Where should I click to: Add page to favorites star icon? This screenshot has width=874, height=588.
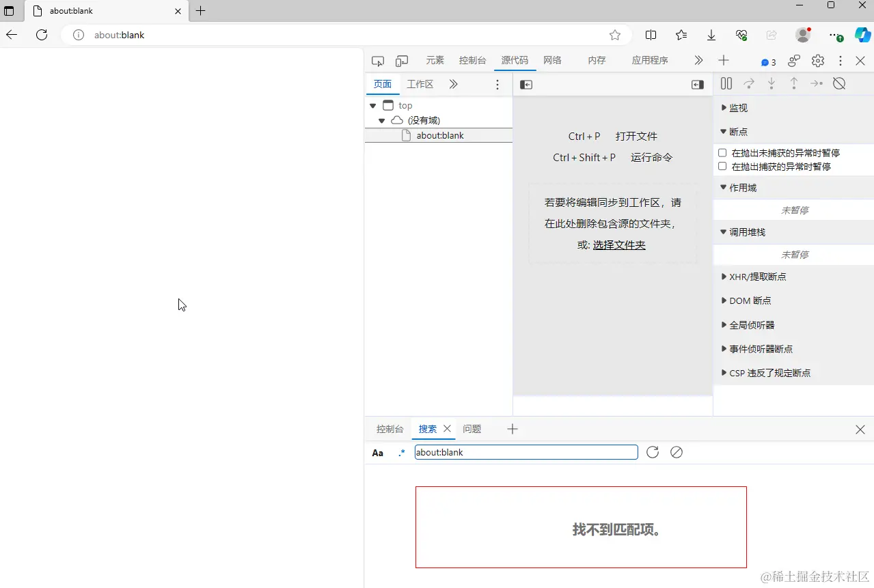[x=615, y=35]
